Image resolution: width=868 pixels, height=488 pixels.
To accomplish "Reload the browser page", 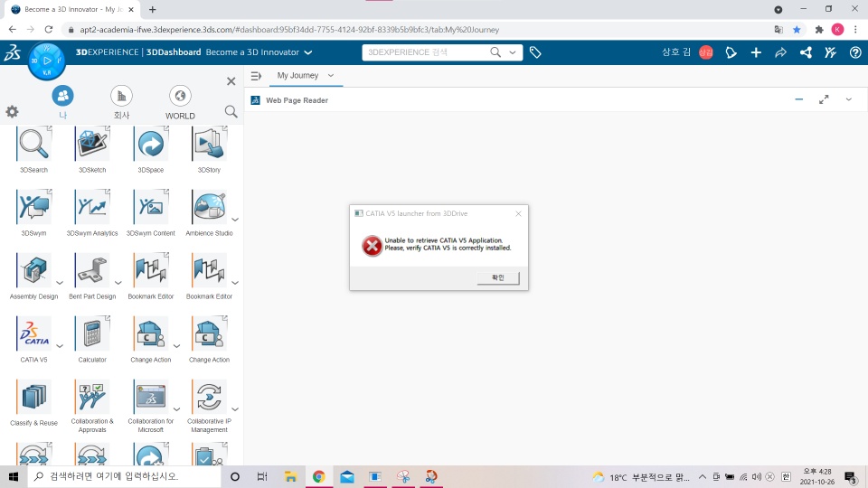I will coord(49,30).
